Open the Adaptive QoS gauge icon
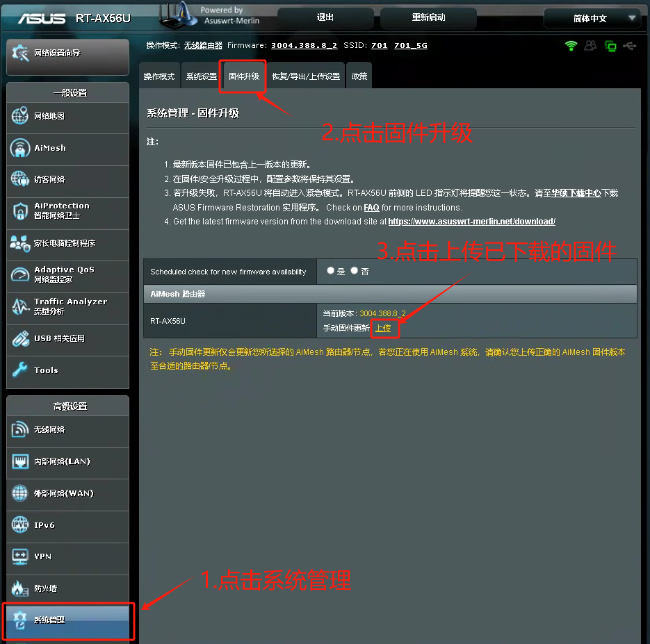Viewport: 650px width, 644px height. pyautogui.click(x=20, y=274)
